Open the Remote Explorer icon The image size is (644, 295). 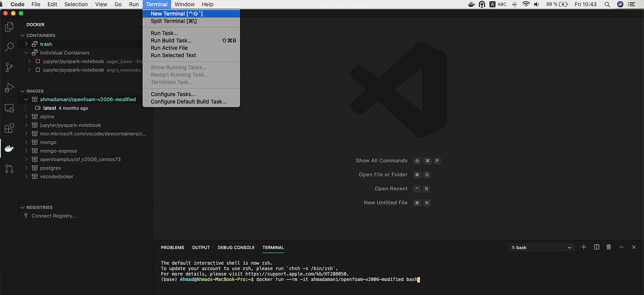(9, 108)
